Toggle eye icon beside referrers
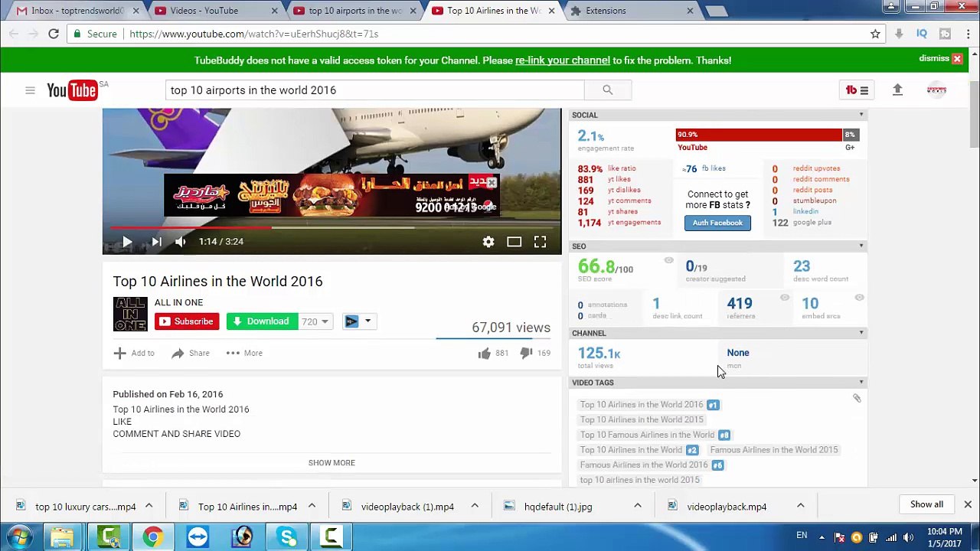This screenshot has width=980, height=551. pyautogui.click(x=784, y=298)
